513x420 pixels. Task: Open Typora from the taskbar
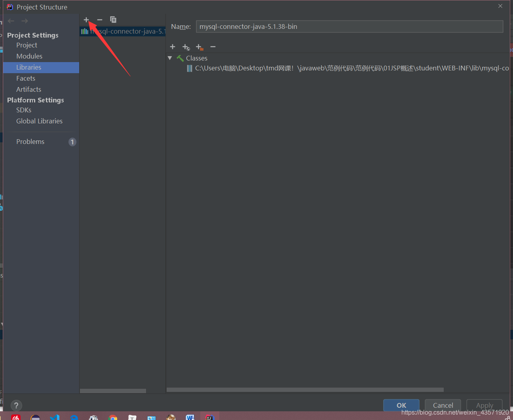tap(132, 418)
